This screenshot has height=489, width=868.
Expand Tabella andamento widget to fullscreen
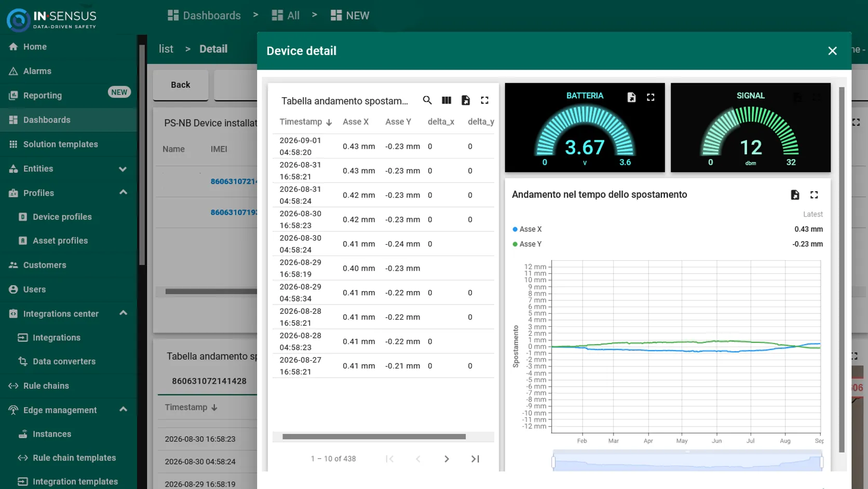click(x=484, y=100)
